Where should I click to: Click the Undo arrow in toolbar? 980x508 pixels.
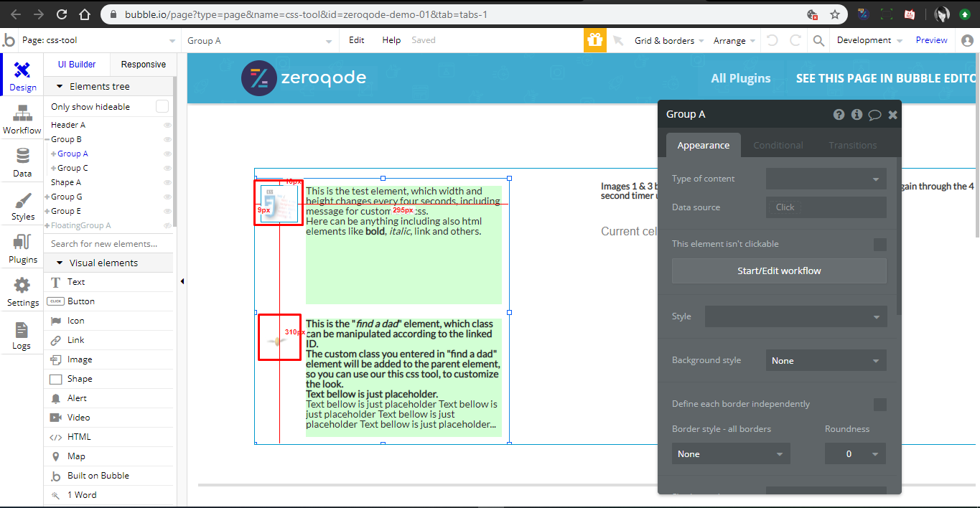tap(773, 41)
